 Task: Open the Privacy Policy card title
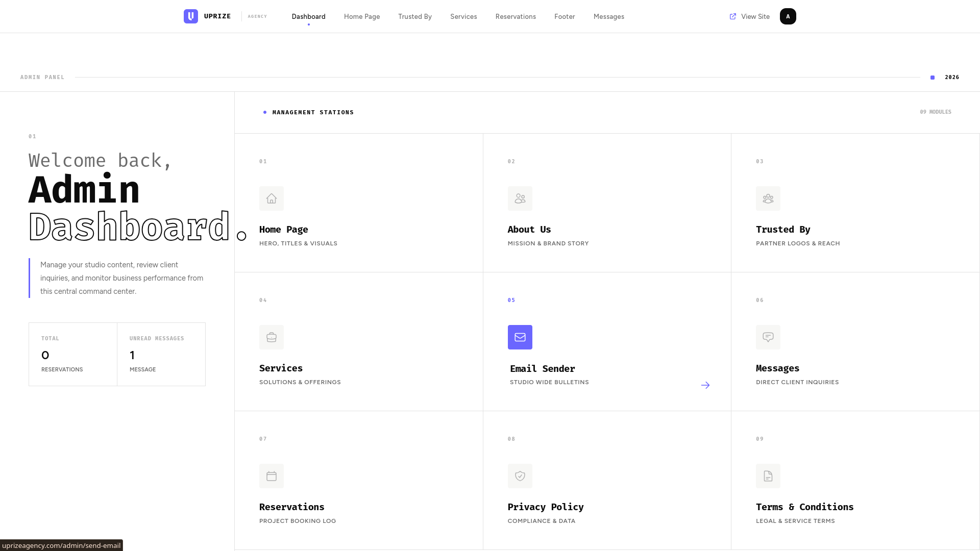[546, 507]
